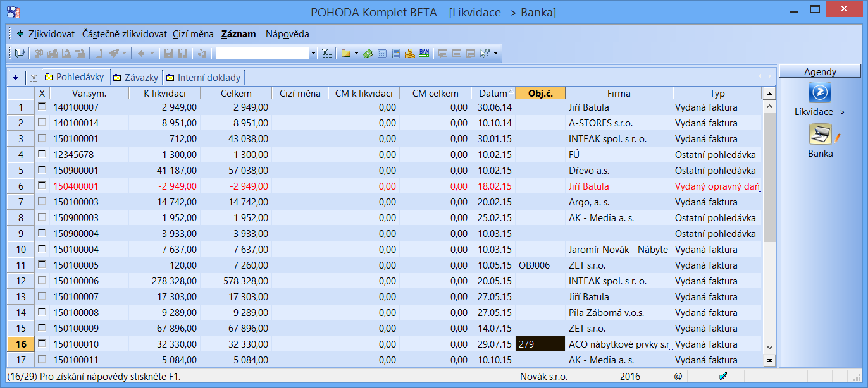868x388 pixels.
Task: Select the checkbox for row 150900004
Action: [42, 234]
